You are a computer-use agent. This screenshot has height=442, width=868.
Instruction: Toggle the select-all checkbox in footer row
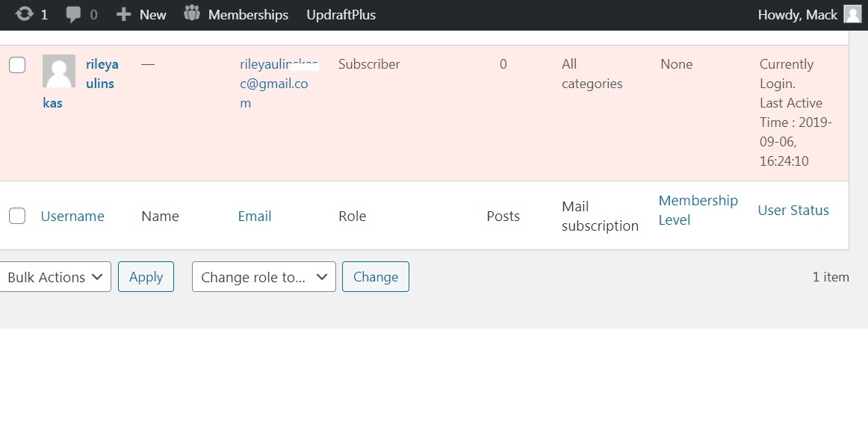tap(17, 217)
